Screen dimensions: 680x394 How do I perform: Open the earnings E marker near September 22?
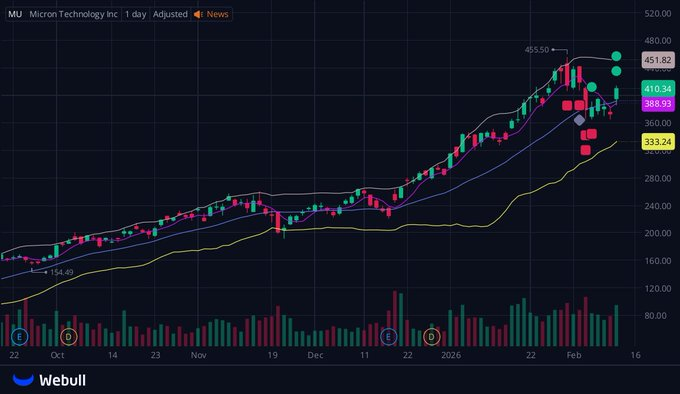pos(20,336)
